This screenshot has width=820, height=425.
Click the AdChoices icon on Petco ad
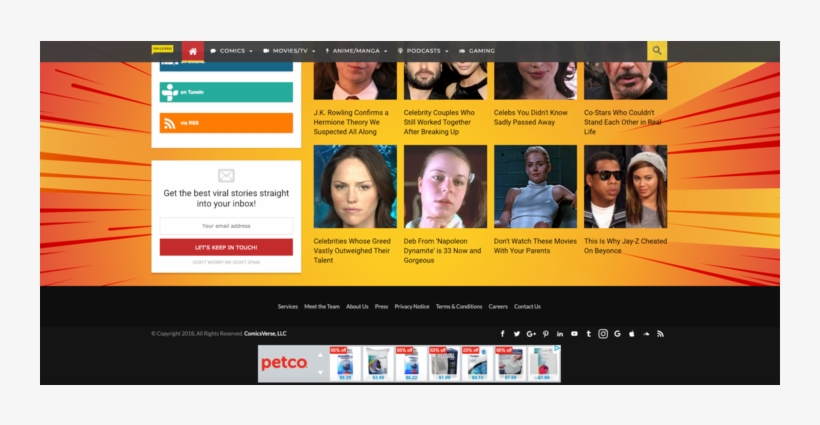557,348
